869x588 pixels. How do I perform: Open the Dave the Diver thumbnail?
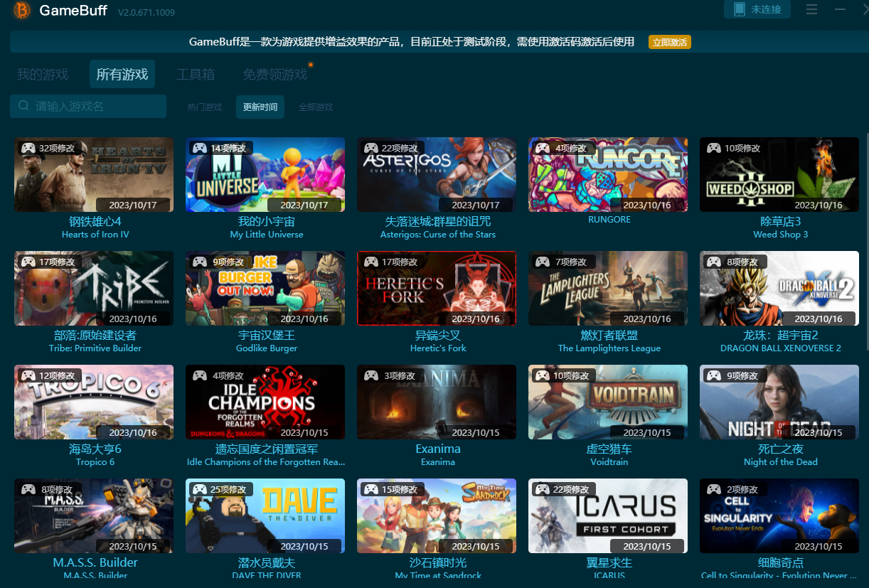pyautogui.click(x=265, y=516)
